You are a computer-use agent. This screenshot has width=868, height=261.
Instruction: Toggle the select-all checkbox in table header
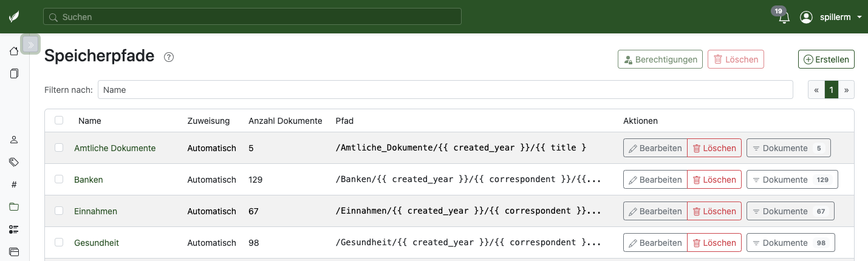pyautogui.click(x=59, y=120)
